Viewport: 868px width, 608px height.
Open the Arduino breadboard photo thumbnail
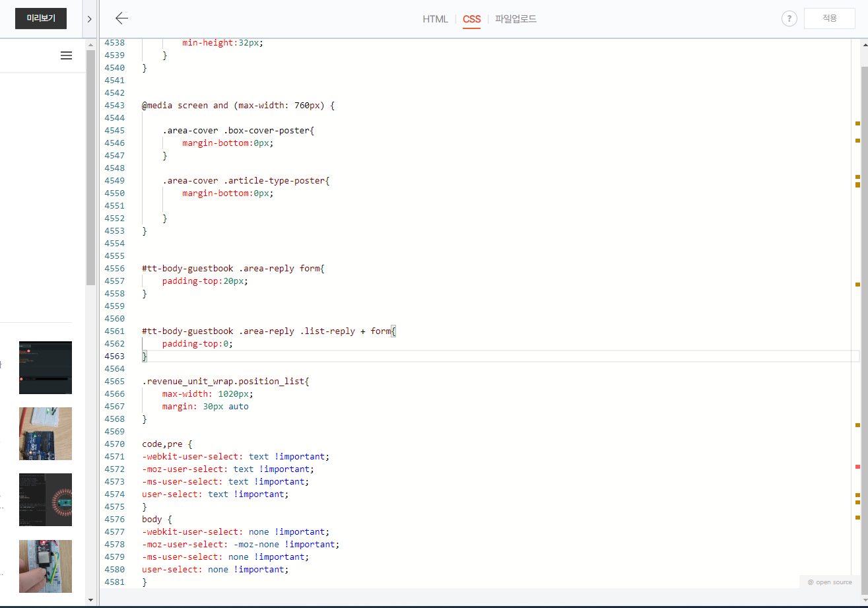tap(46, 434)
